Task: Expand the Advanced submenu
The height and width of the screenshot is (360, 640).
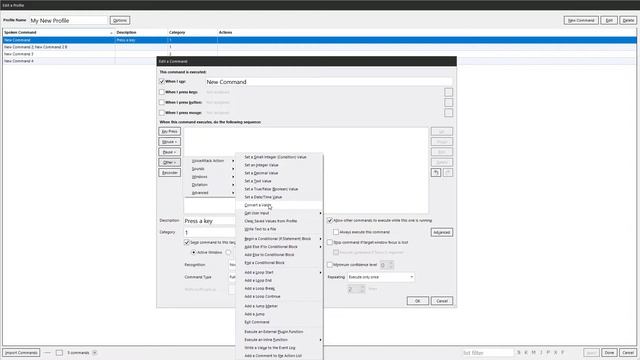Action: coord(210,193)
